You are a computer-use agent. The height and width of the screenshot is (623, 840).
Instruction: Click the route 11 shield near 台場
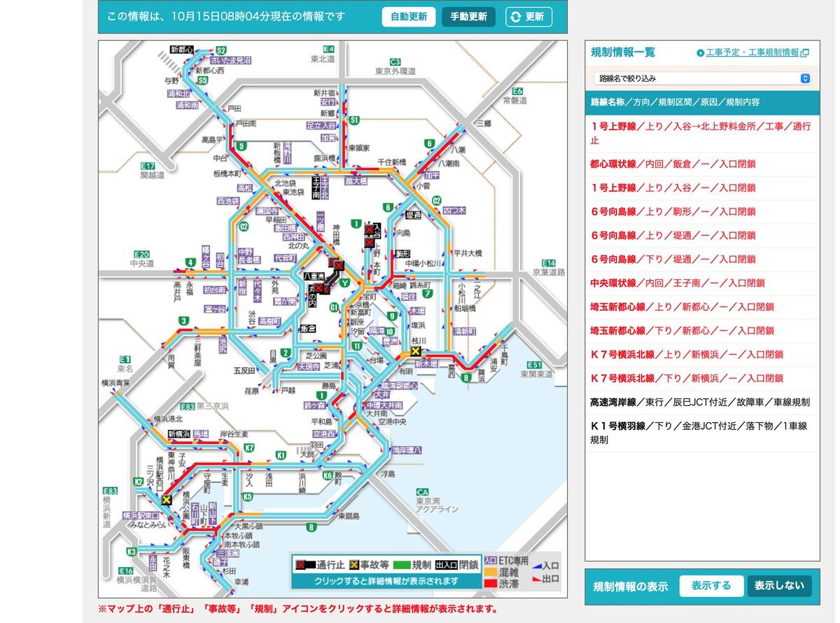click(x=357, y=346)
